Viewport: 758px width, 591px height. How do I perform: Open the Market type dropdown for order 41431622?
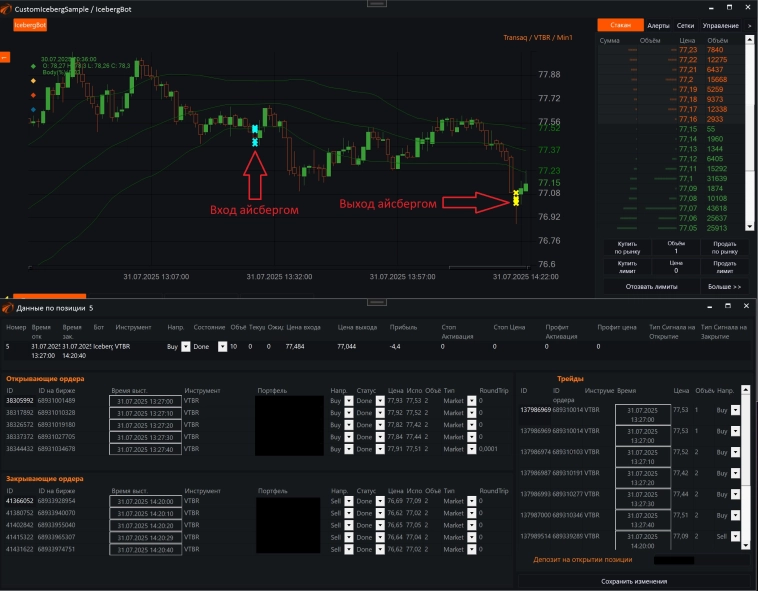[471, 549]
